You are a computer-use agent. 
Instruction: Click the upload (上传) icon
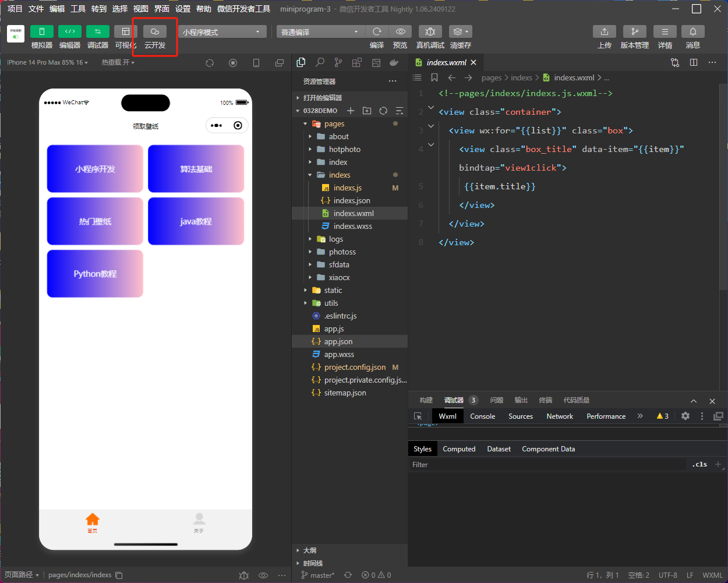605,31
